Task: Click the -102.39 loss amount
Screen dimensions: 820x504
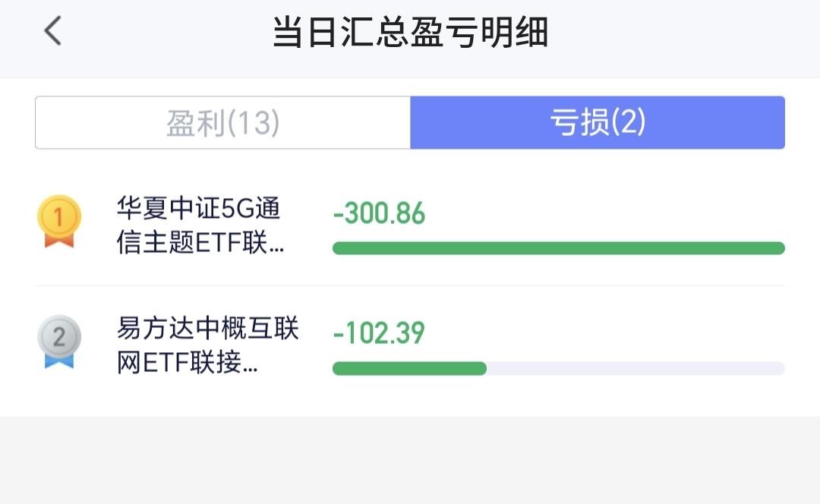Action: (x=379, y=333)
